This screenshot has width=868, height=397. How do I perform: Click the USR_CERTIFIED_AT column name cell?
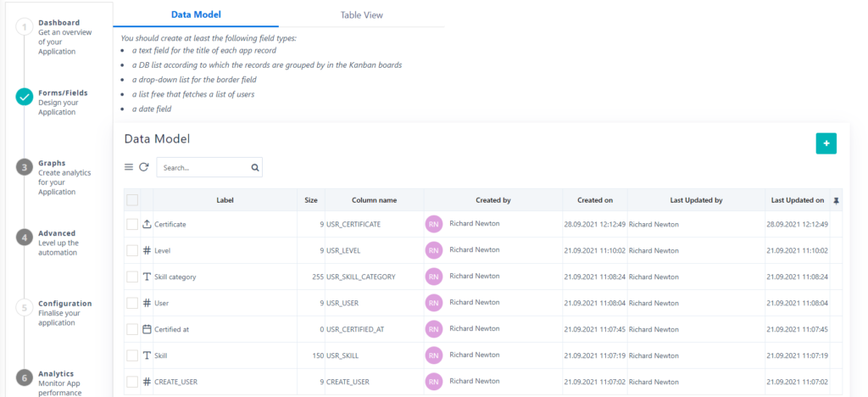coord(375,329)
